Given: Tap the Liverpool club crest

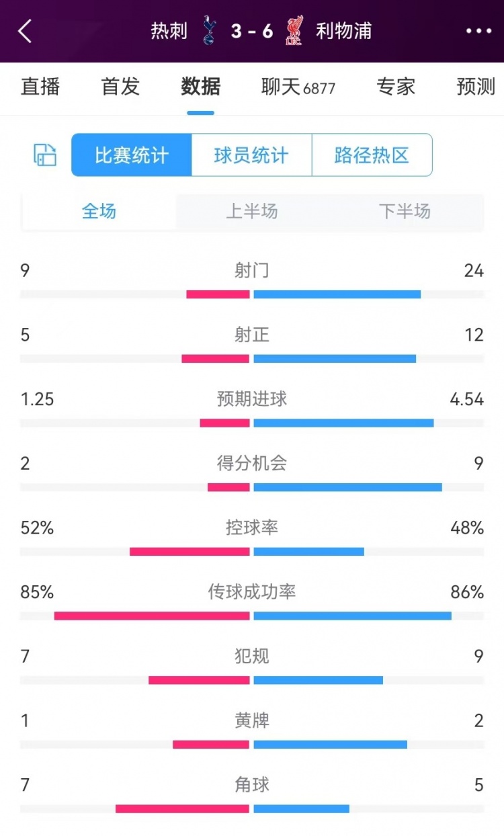Looking at the screenshot, I should (x=294, y=31).
